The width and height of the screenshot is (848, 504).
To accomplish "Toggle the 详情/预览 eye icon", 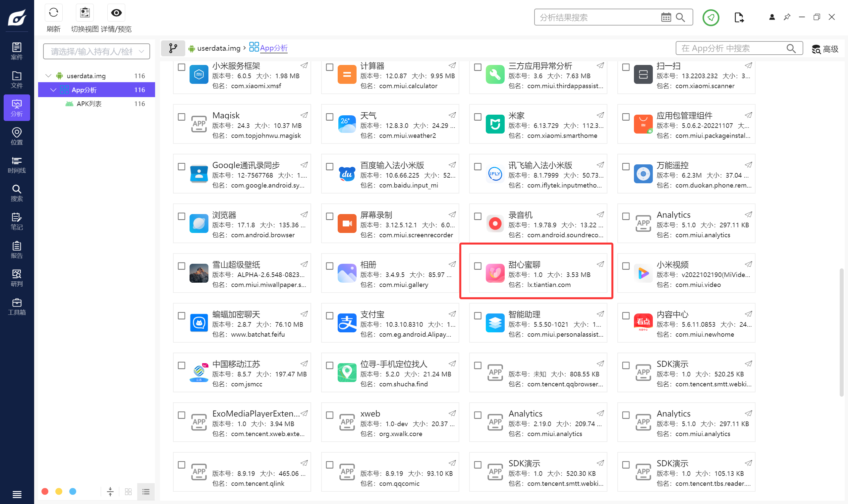I will [x=116, y=13].
